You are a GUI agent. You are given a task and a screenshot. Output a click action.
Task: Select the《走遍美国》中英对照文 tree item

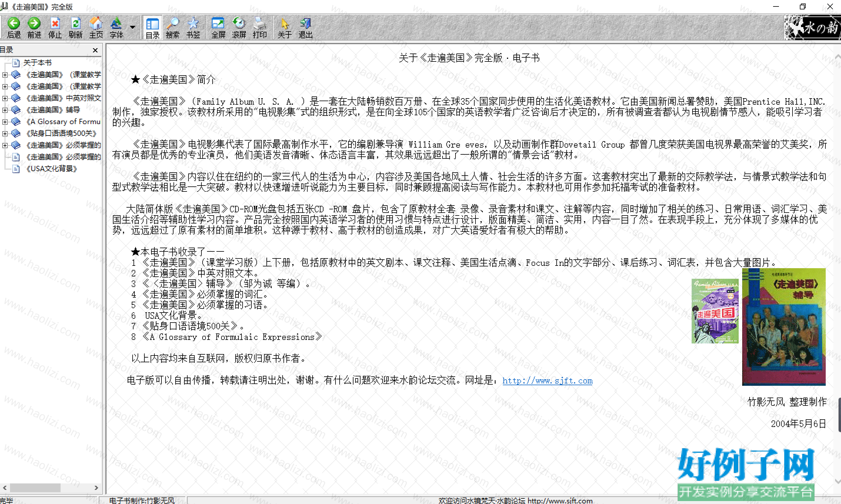coord(64,98)
